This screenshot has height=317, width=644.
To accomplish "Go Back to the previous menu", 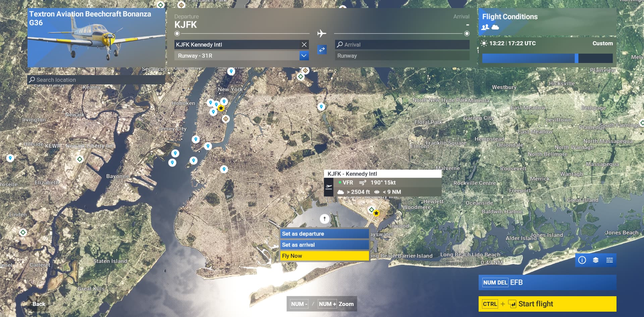I will 39,304.
